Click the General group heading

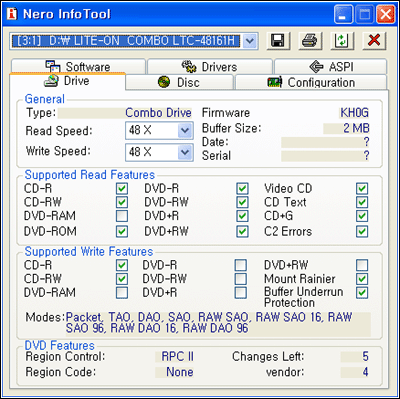(45, 99)
